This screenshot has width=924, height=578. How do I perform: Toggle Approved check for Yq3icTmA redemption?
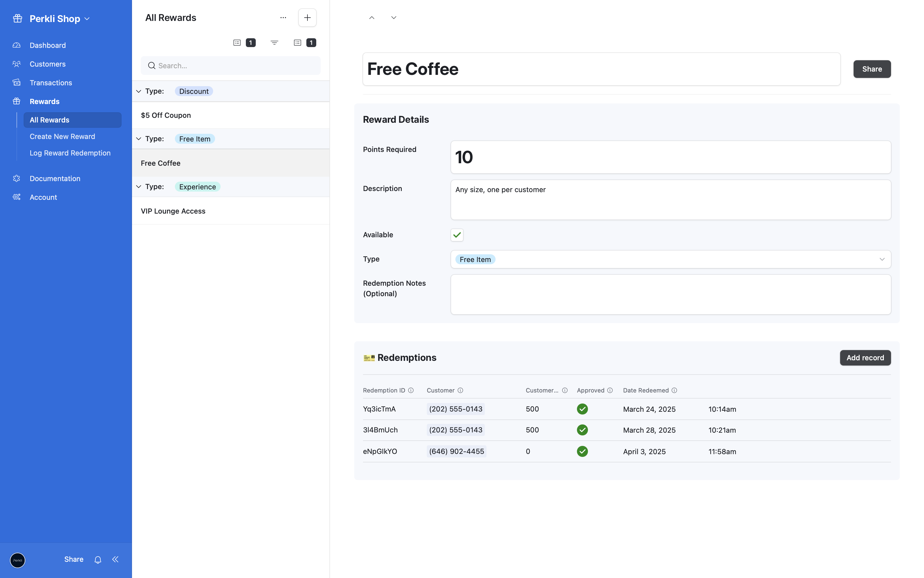point(582,409)
